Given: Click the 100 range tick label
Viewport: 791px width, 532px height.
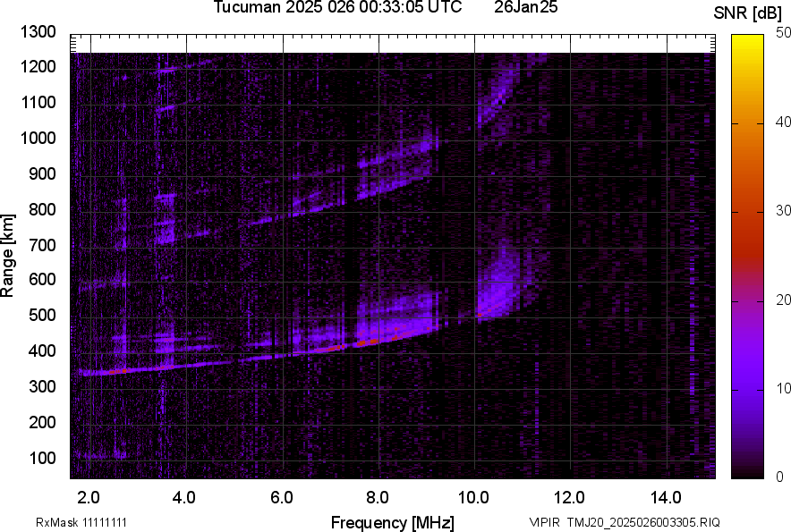Looking at the screenshot, I should point(42,458).
